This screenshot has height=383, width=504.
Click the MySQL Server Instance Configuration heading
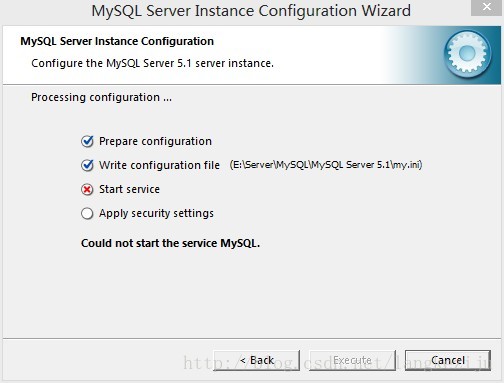click(117, 41)
